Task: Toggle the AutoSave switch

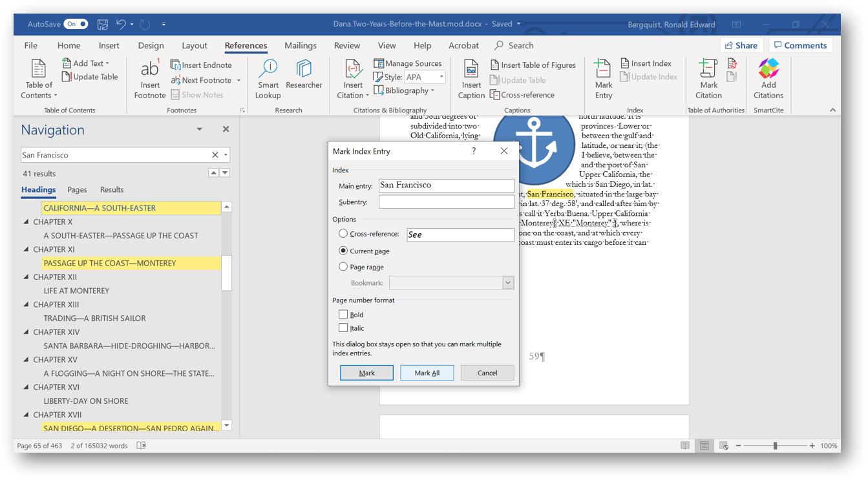Action: (x=76, y=25)
